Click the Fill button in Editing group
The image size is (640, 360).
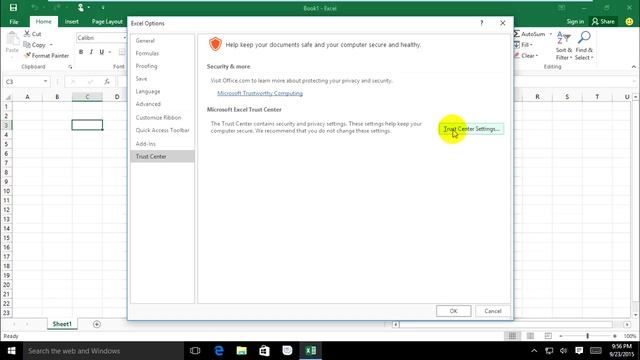524,44
